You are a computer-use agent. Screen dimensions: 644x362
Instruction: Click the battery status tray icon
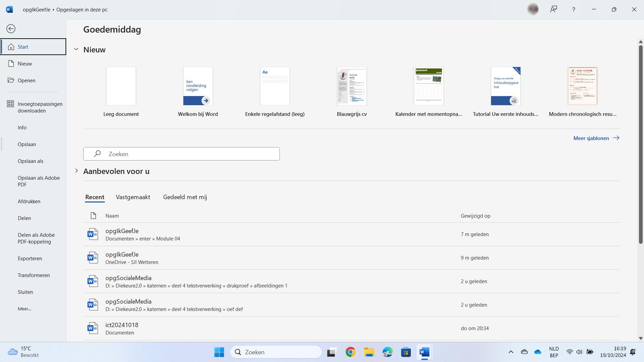[x=590, y=352]
